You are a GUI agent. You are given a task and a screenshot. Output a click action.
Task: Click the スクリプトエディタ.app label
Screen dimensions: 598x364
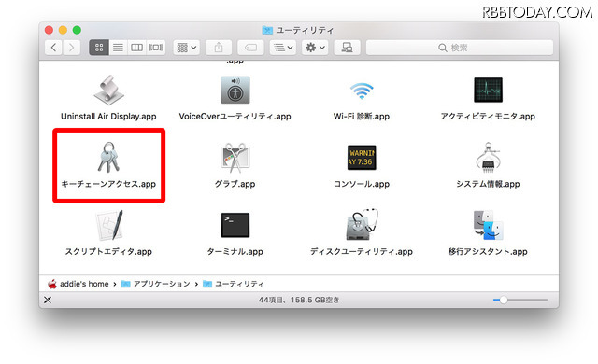(108, 252)
